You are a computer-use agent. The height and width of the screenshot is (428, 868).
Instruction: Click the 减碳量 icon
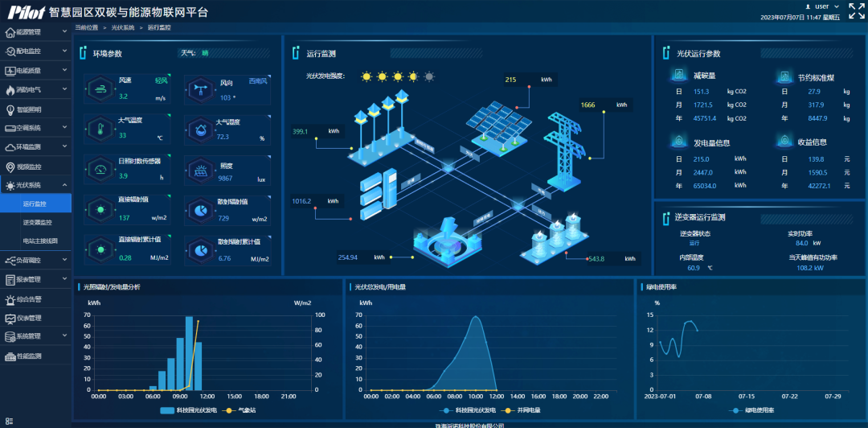(x=678, y=75)
